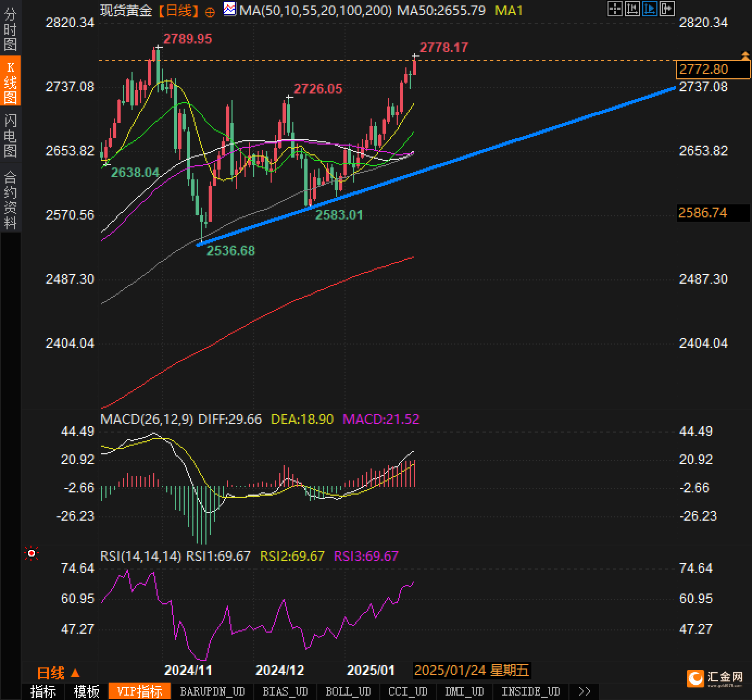
Task: Click the orange 2586.74 price label
Action: tap(713, 212)
